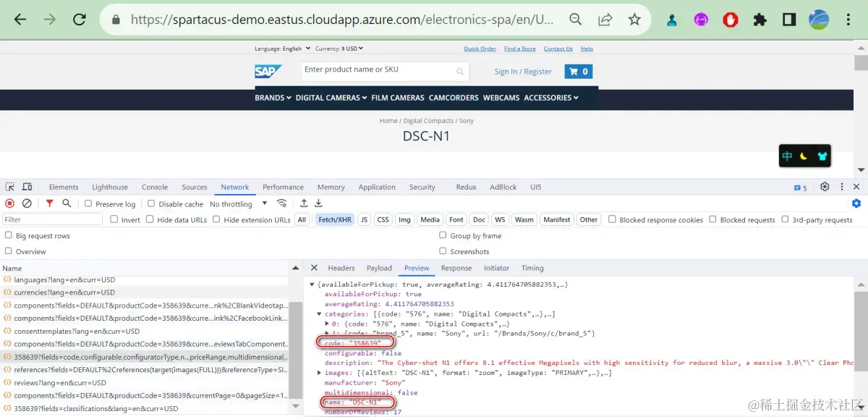The width and height of the screenshot is (868, 417).
Task: Enable Disable cache checkbox
Action: click(x=151, y=204)
